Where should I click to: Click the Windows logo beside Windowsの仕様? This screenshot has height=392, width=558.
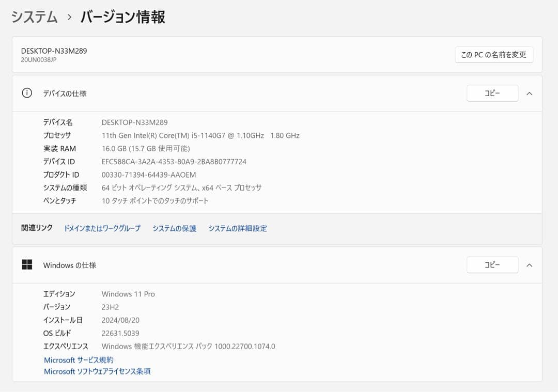(x=27, y=265)
